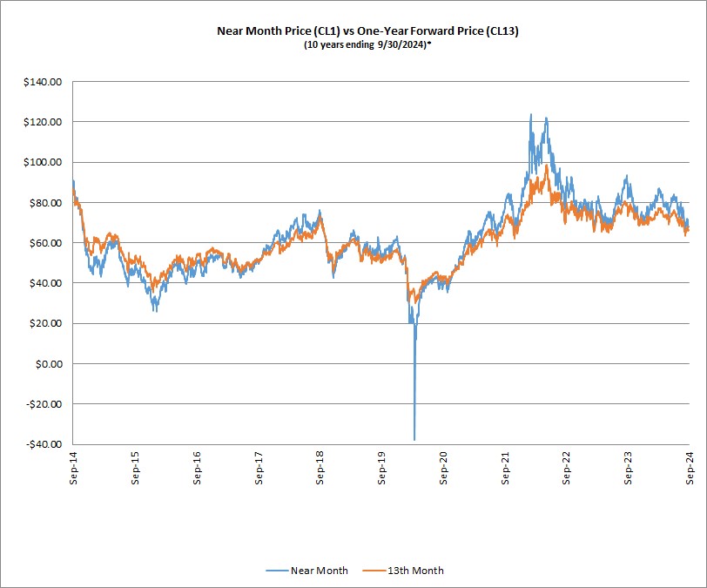The image size is (707, 588).
Task: Click the Sep-21 x-axis label
Action: click(x=506, y=468)
